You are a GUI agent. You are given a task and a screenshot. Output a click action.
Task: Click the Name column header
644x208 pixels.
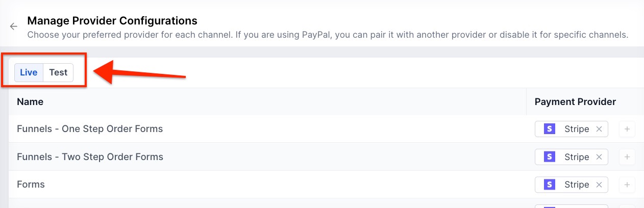(30, 101)
